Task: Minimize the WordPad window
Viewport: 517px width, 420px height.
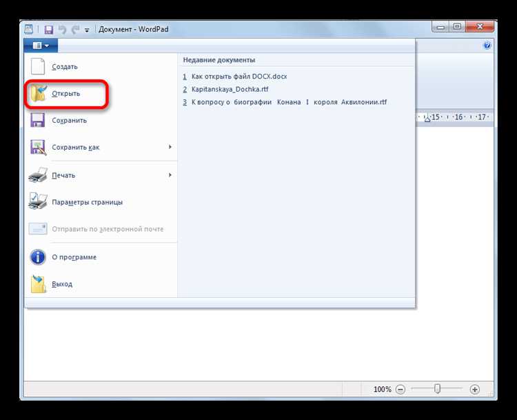Action: pos(441,27)
